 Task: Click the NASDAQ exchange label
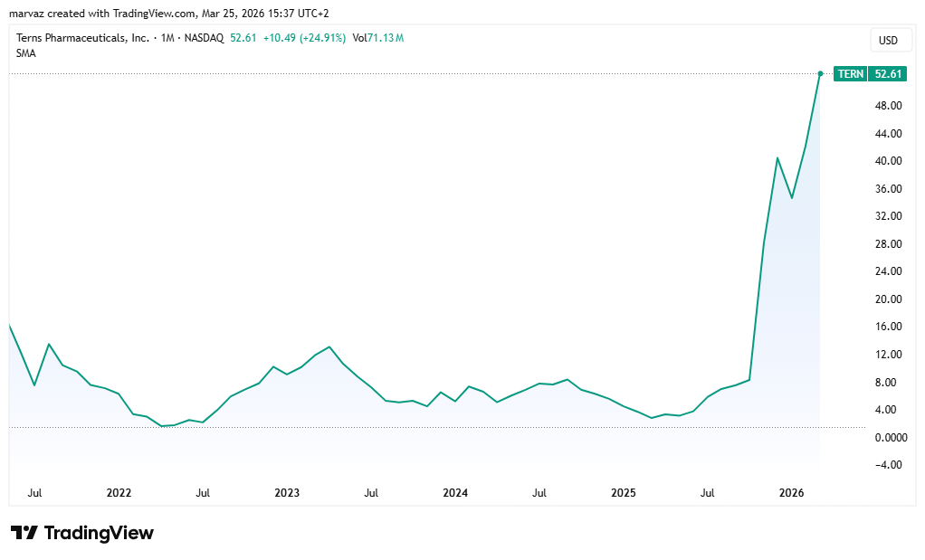coord(205,38)
